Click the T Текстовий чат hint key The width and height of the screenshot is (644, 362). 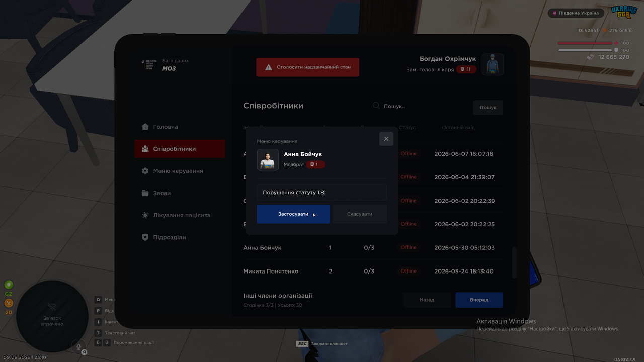click(98, 333)
